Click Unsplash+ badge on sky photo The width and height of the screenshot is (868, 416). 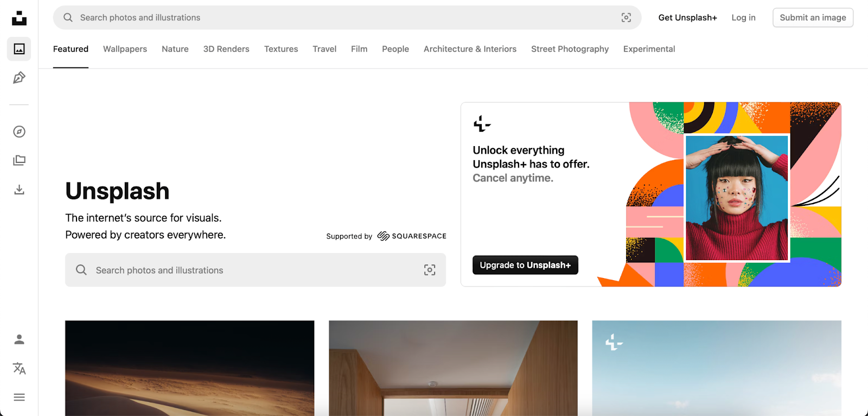pyautogui.click(x=614, y=342)
